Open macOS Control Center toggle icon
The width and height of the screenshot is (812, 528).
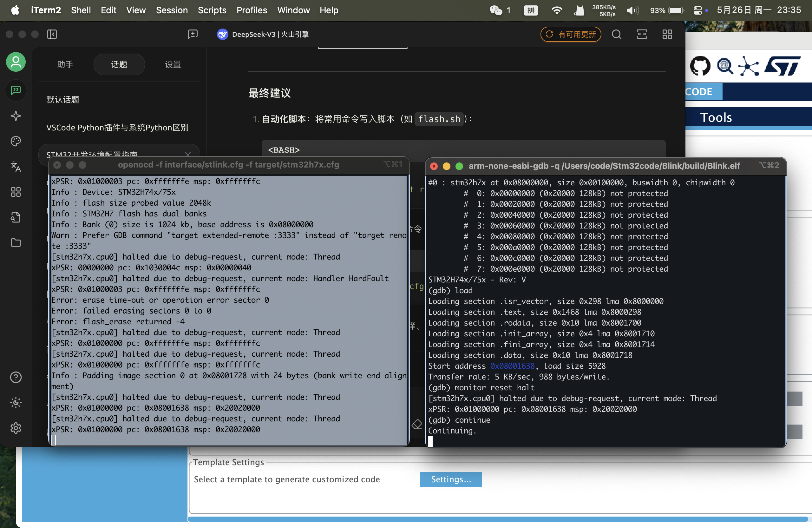[698, 10]
